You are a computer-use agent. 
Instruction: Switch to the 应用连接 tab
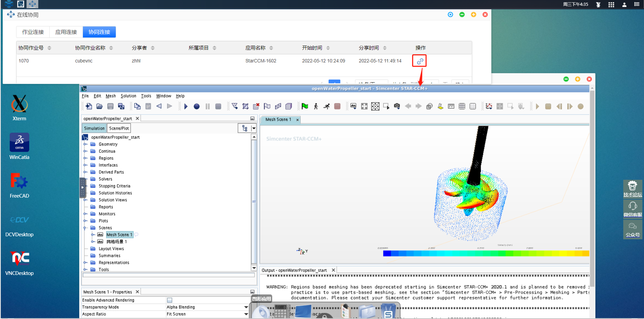coord(66,32)
